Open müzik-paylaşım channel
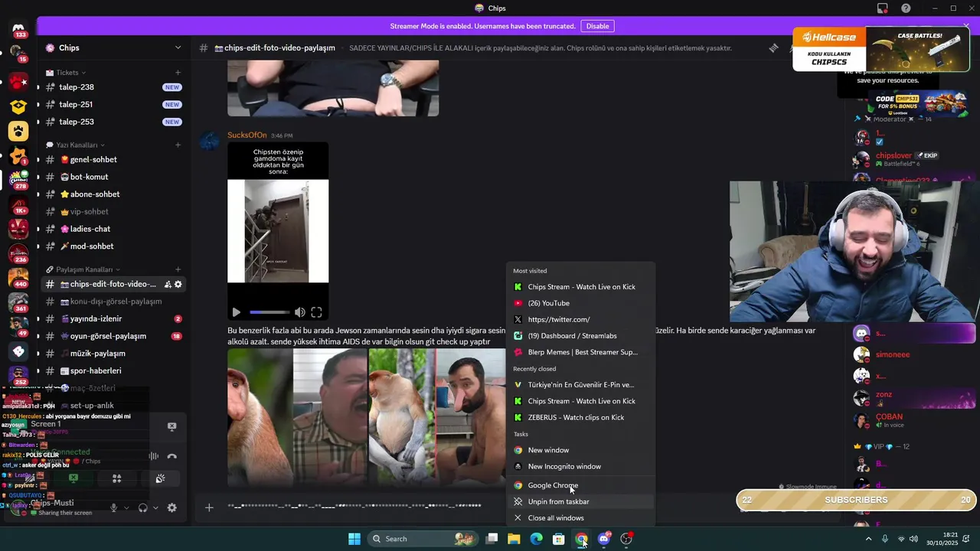This screenshot has width=980, height=551. point(113,354)
